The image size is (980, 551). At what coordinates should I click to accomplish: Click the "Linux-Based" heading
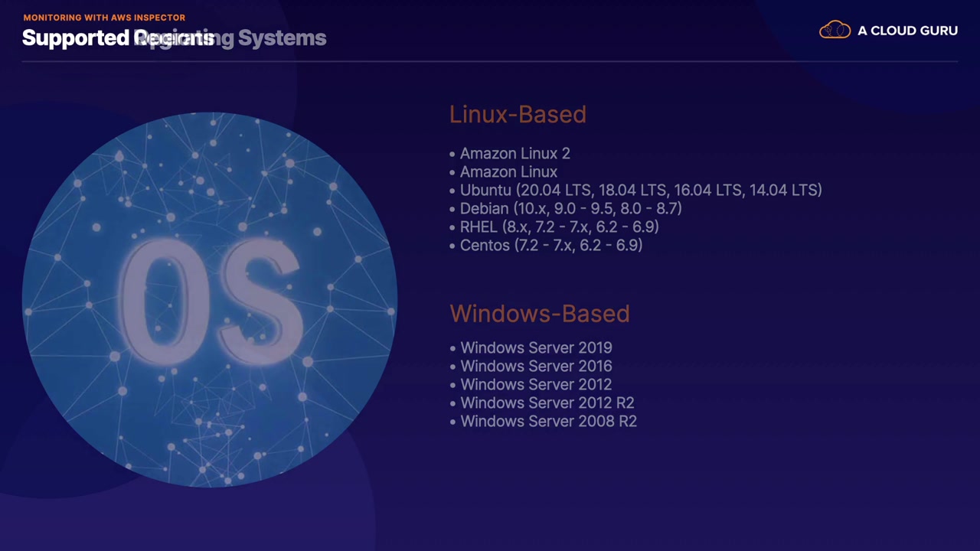pyautogui.click(x=518, y=115)
